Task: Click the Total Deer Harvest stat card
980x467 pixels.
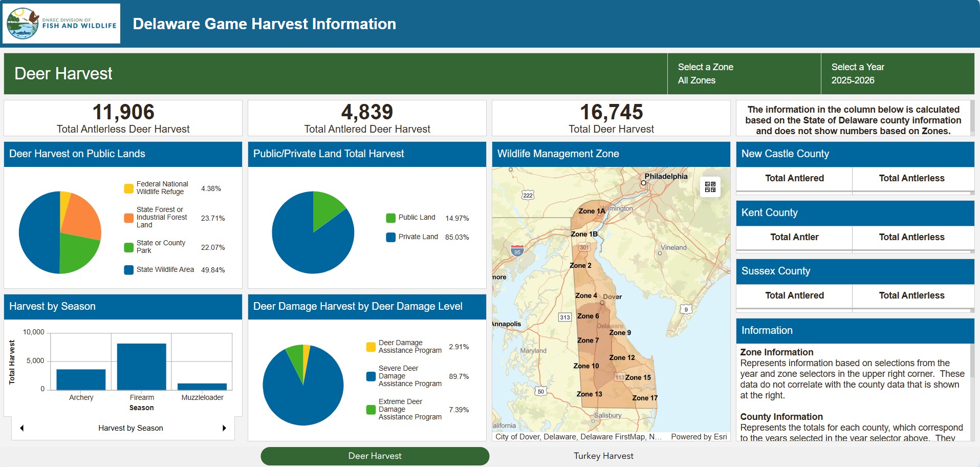Action: coord(612,118)
